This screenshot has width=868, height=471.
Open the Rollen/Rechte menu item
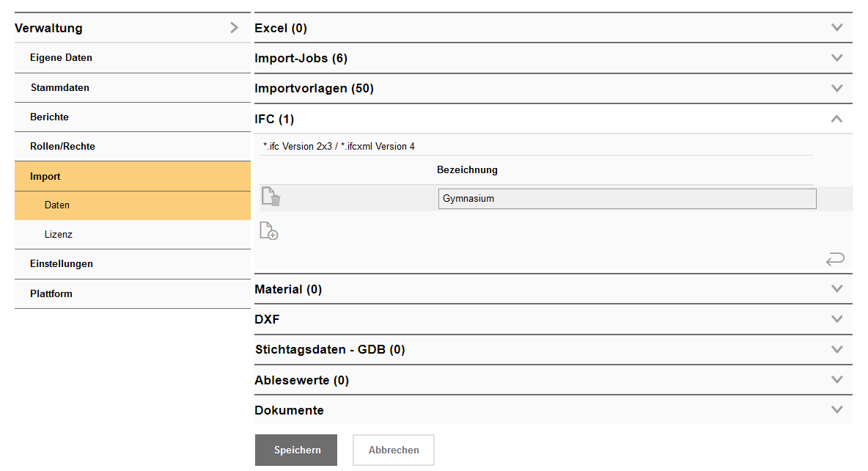click(x=62, y=147)
